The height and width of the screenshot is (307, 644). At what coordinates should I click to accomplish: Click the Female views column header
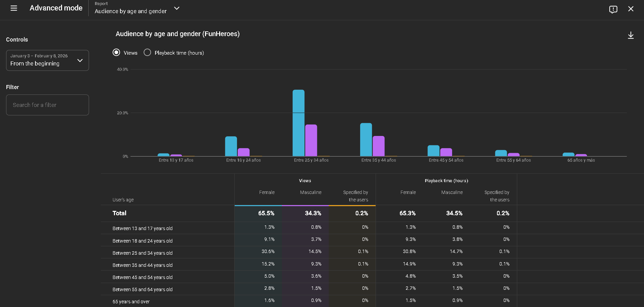tap(267, 192)
